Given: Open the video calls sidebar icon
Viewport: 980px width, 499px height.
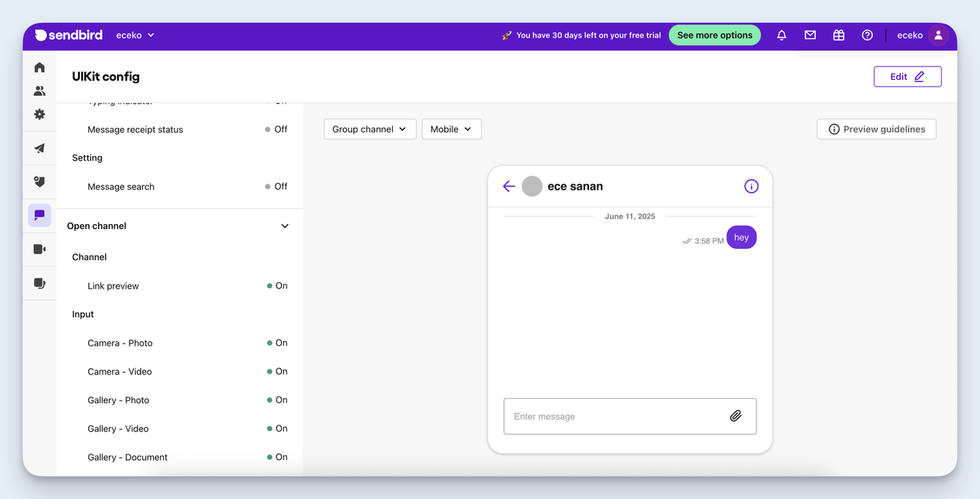Looking at the screenshot, I should (x=39, y=249).
